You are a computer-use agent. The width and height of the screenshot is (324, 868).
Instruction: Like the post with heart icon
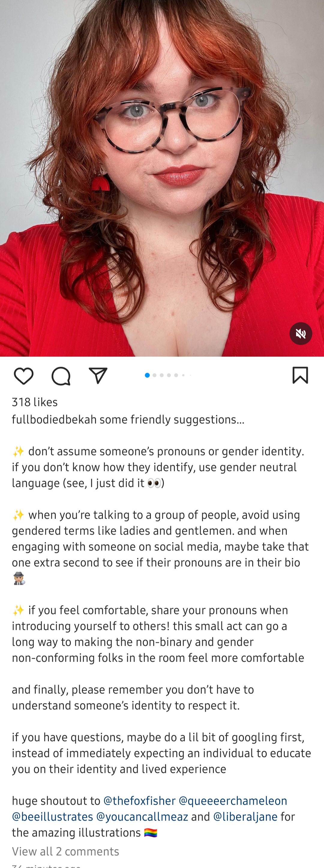[24, 376]
